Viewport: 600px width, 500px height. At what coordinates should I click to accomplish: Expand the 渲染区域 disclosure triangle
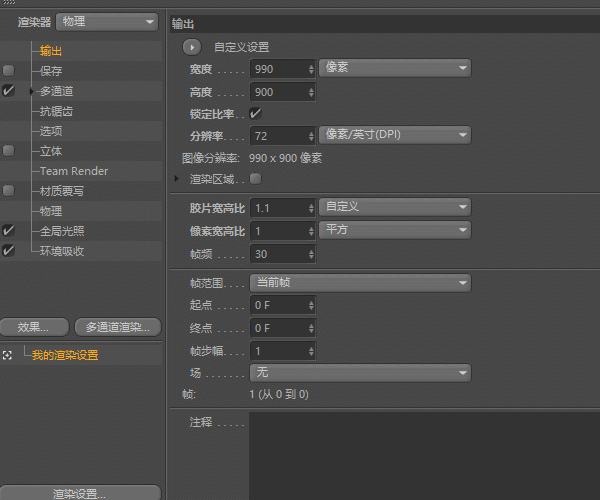coord(176,179)
